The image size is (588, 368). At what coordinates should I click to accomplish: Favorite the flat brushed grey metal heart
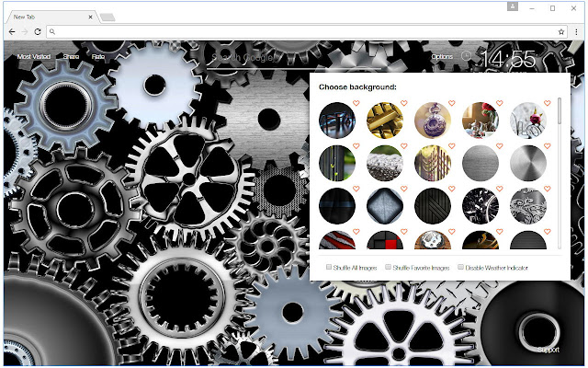pyautogui.click(x=500, y=145)
